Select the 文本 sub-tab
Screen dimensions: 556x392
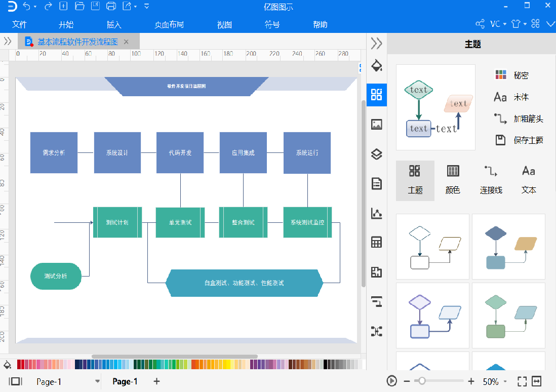click(x=529, y=181)
